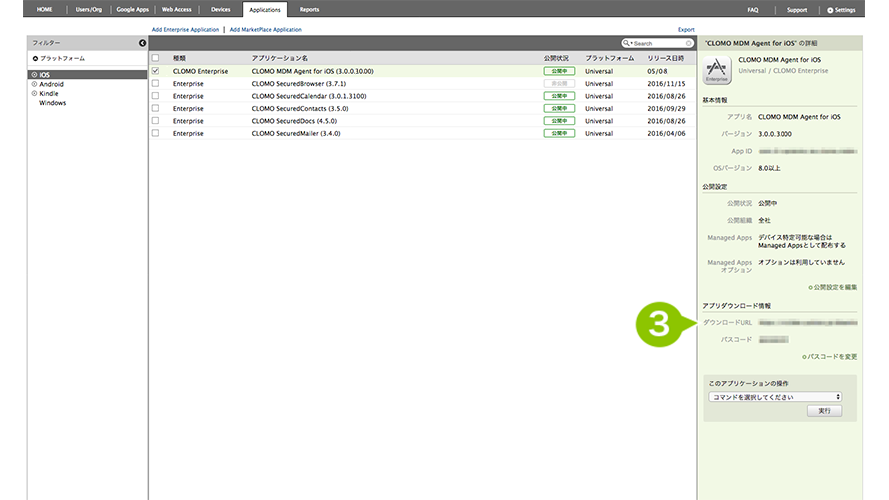Click the Export link
This screenshot has width=889, height=500.
click(686, 29)
